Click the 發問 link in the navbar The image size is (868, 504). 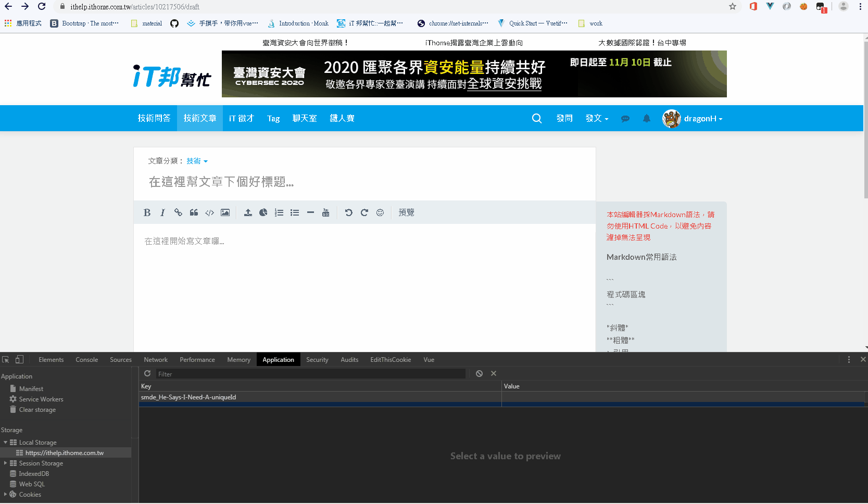[564, 118]
